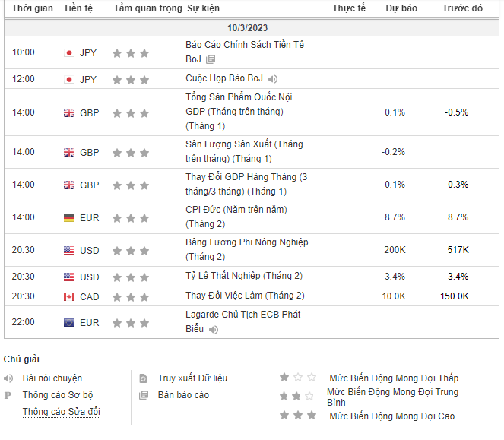Open Thay Đổi Việc Làm event
The width and height of the screenshot is (504, 440).
pos(245,296)
